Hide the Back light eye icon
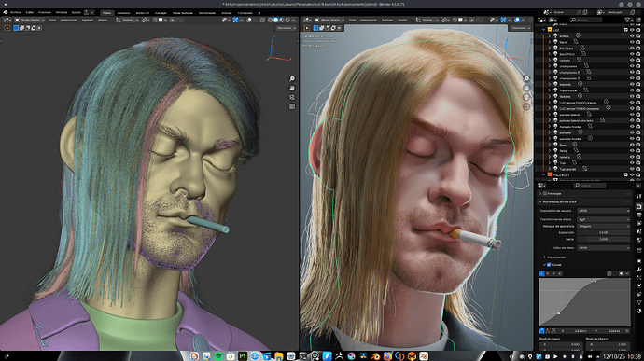The height and width of the screenshot is (361, 644). 632,42
